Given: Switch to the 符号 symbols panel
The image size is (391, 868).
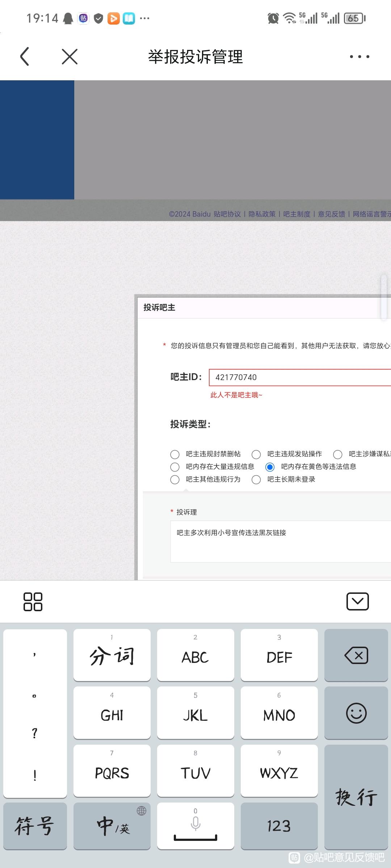Looking at the screenshot, I should tap(35, 826).
